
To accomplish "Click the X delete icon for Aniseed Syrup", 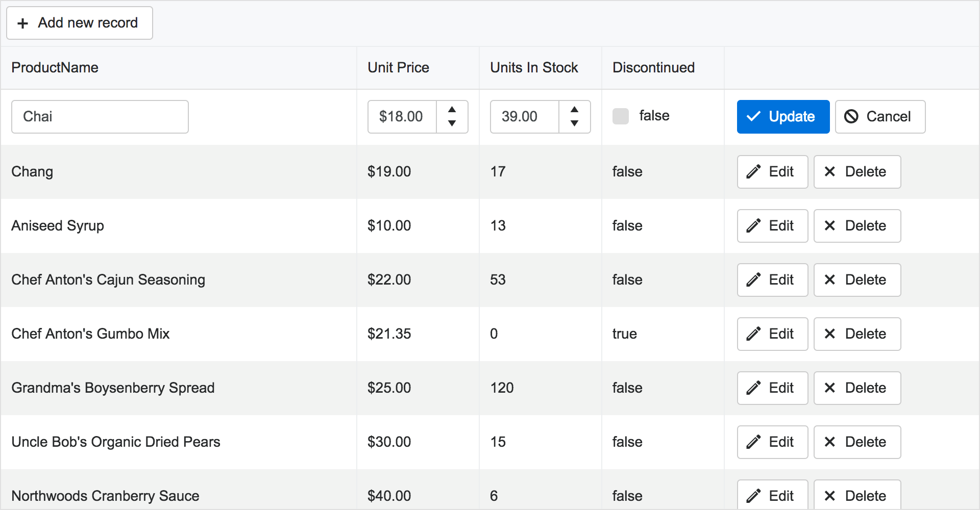I will [830, 226].
